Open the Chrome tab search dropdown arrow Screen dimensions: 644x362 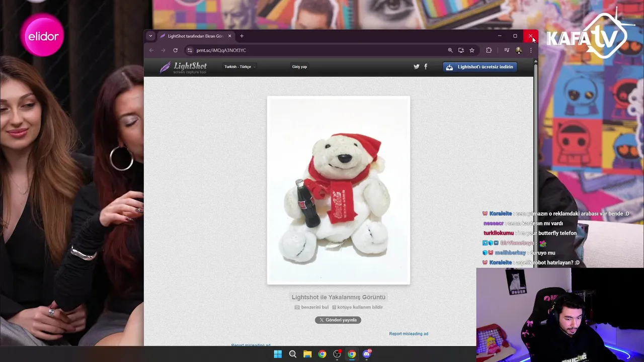(x=150, y=36)
